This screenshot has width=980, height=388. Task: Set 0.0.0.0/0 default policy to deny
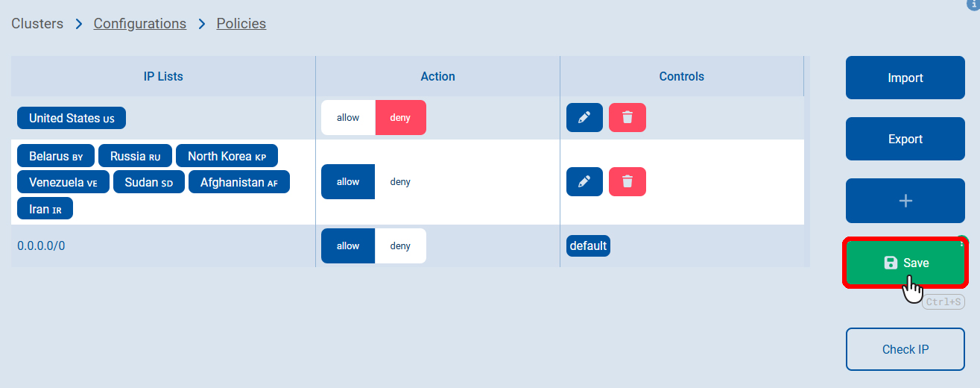pyautogui.click(x=400, y=246)
